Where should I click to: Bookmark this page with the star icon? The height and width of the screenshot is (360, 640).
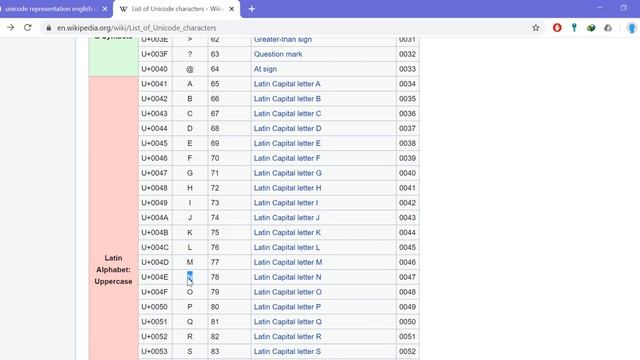536,28
